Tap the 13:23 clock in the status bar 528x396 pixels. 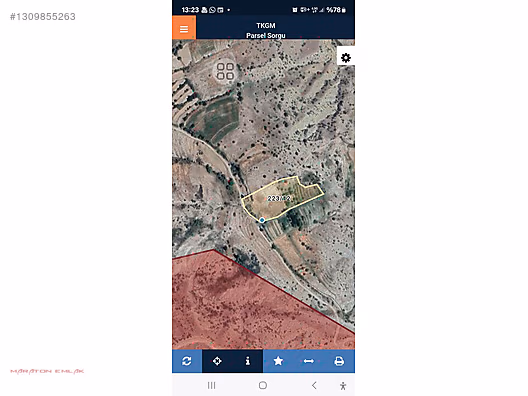click(190, 10)
